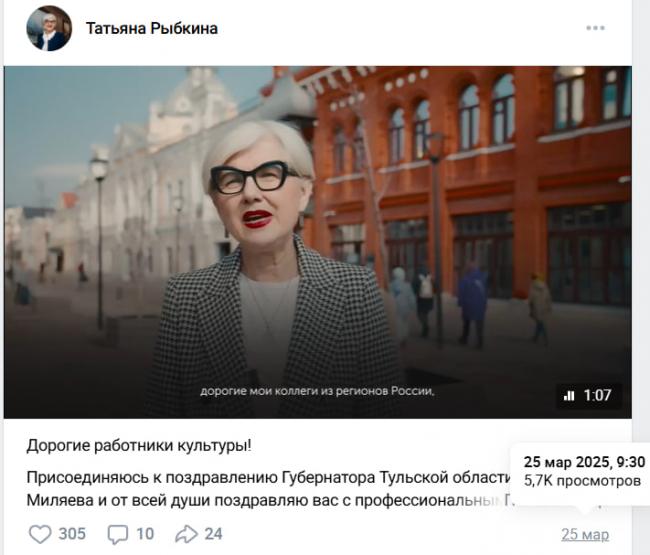Image resolution: width=650 pixels, height=555 pixels.
Task: Visit the Татьяна Рыбкина name link
Action: coord(152,28)
